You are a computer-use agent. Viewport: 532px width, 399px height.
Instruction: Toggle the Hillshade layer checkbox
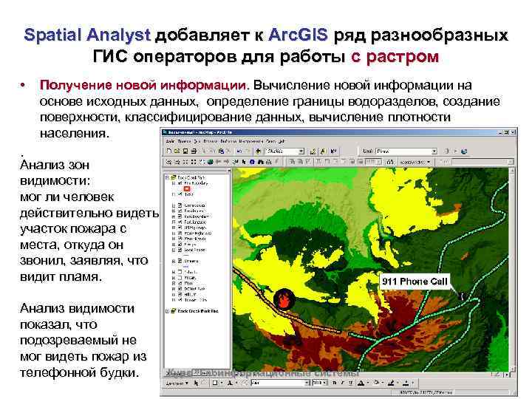point(180,294)
